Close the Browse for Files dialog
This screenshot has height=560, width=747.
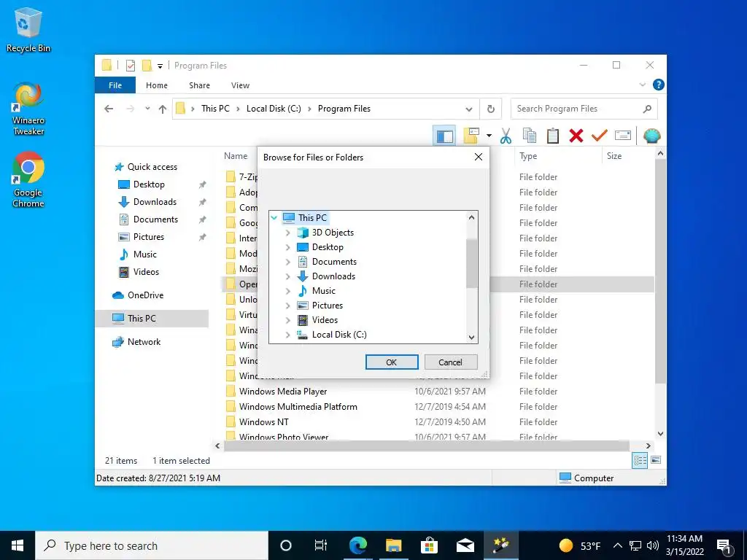tap(479, 157)
